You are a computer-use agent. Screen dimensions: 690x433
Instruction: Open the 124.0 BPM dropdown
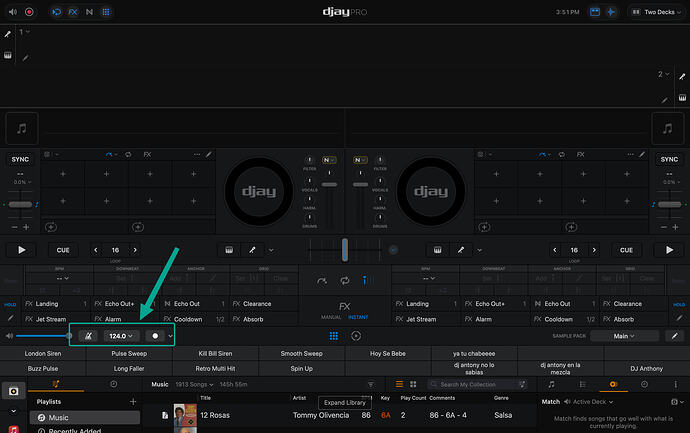coord(121,336)
